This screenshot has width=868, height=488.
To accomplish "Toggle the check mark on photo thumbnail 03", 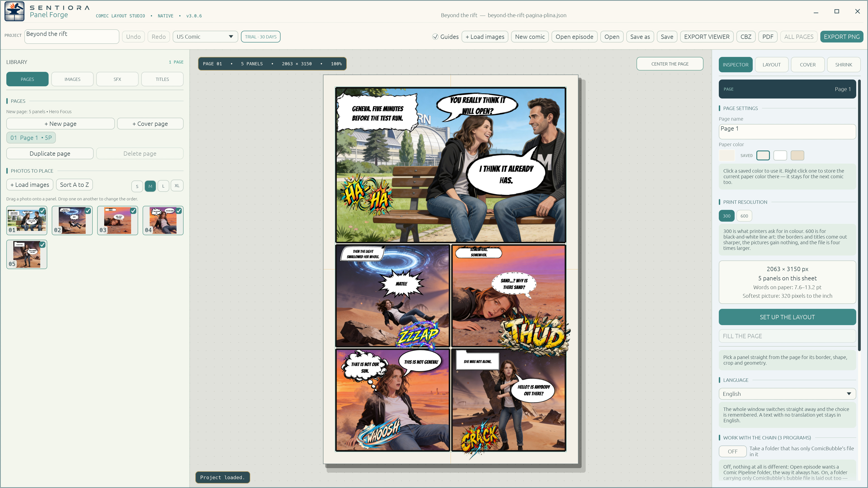I will 133,211.
